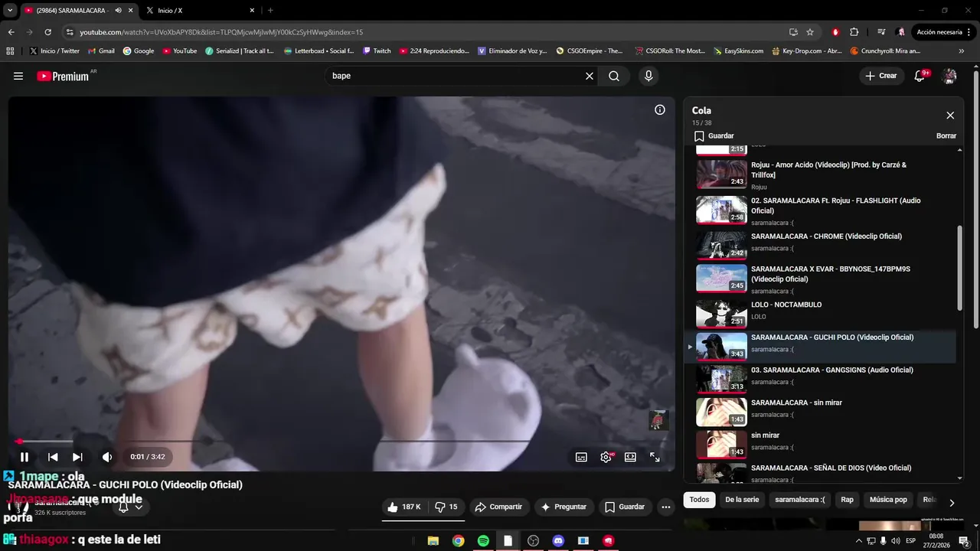
Task: Open a new browser tab
Action: (270, 11)
